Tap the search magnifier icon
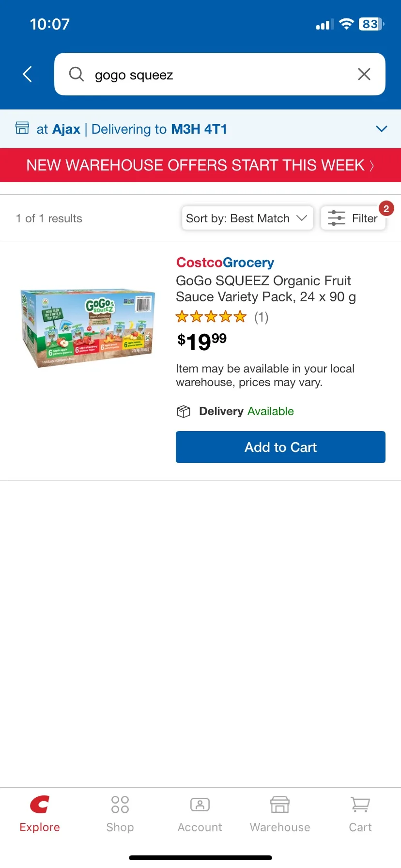 coord(77,74)
